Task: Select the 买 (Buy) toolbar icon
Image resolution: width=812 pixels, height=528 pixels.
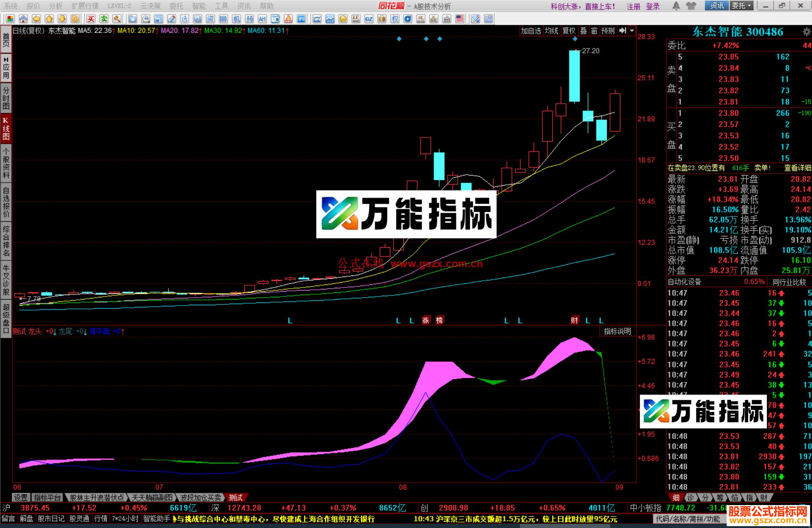Action: click(x=90, y=18)
